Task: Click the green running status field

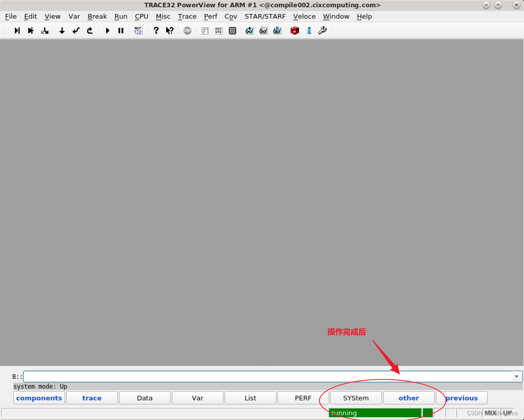Action: [375, 413]
